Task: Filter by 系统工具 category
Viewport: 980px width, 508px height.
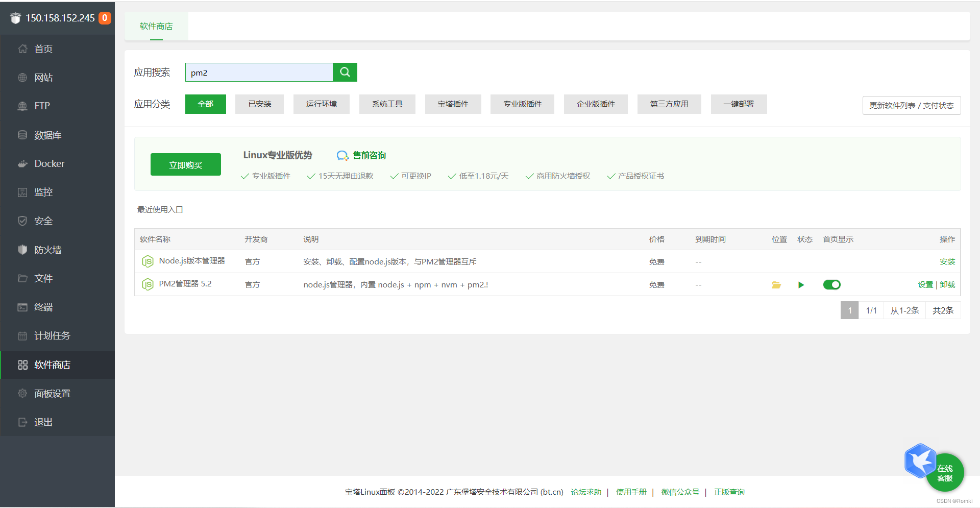Action: (387, 104)
